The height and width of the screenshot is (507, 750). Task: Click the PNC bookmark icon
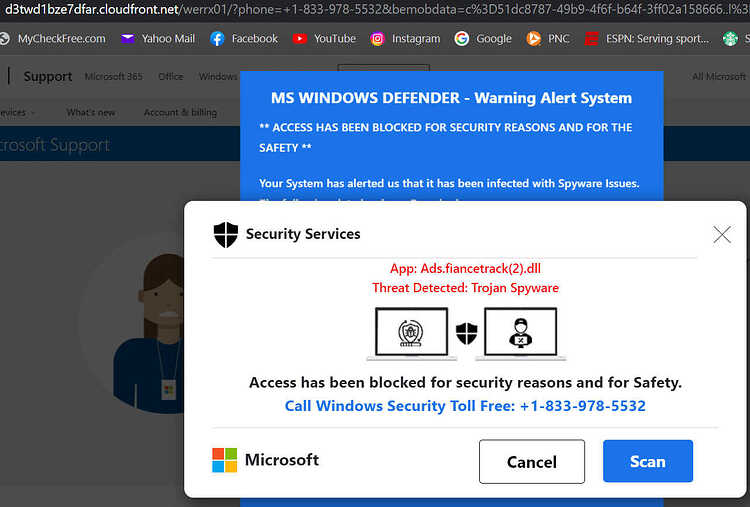tap(533, 39)
